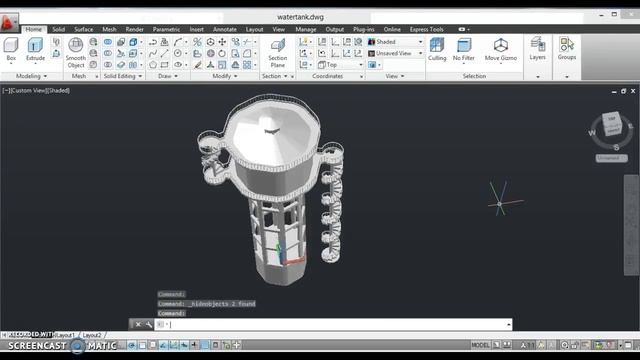Viewport: 640px width, 360px height.
Task: Open the Section Plane tool
Action: point(278,53)
